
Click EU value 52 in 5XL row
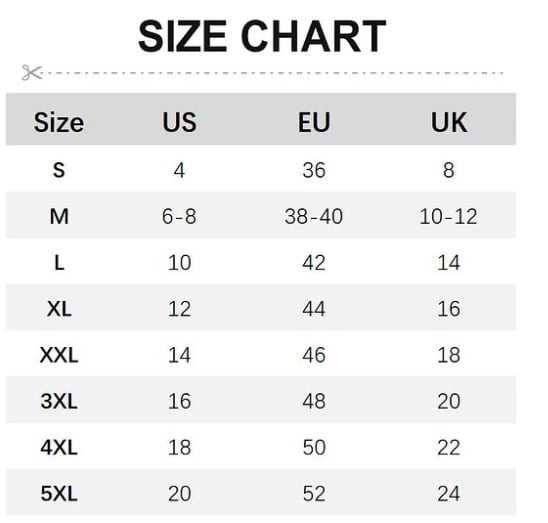pyautogui.click(x=314, y=494)
